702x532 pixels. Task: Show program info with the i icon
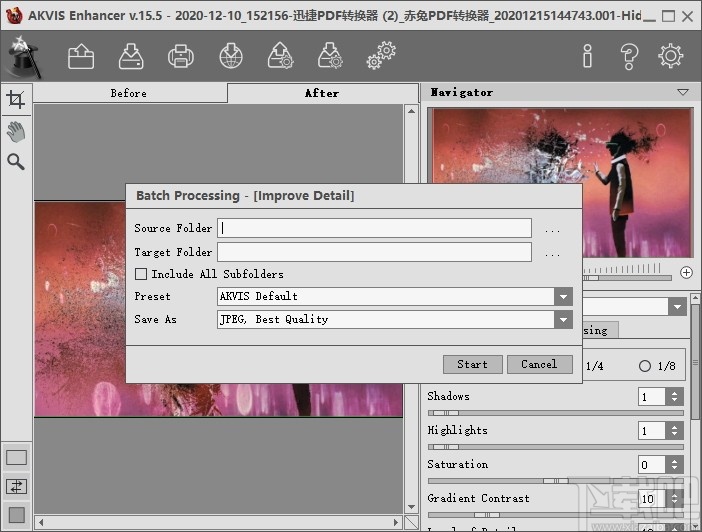pyautogui.click(x=587, y=56)
